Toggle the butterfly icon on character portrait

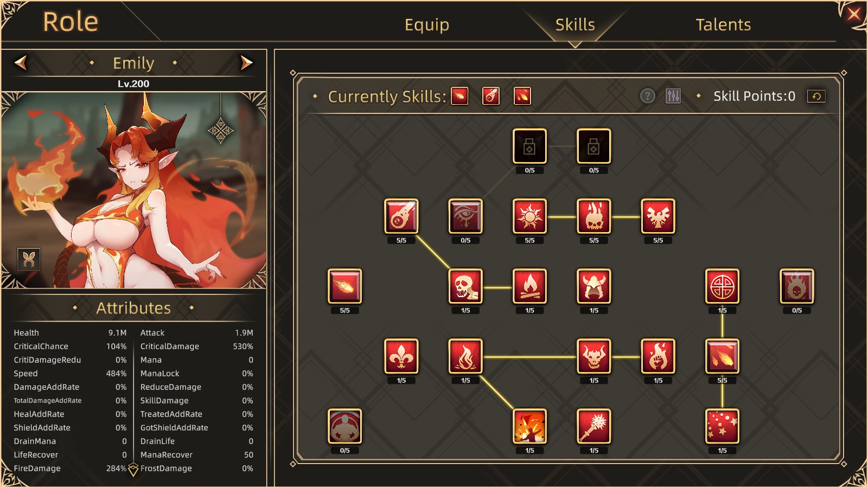(29, 259)
